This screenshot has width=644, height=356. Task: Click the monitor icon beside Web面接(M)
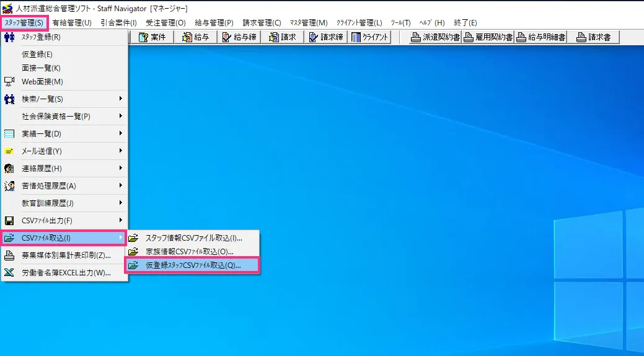click(x=9, y=81)
